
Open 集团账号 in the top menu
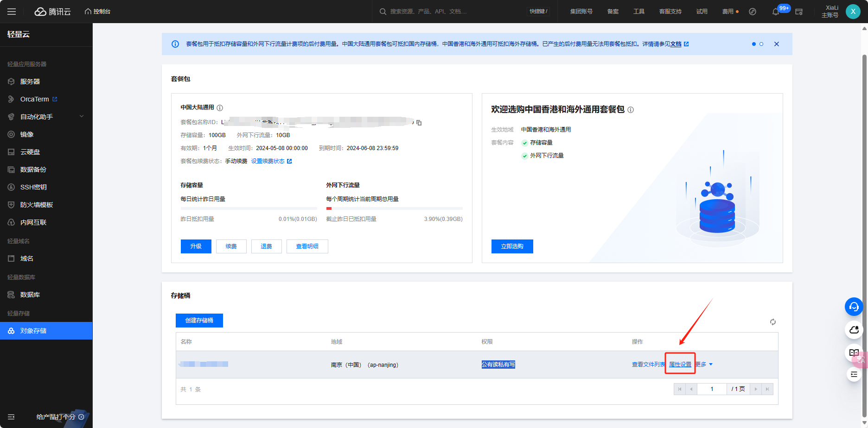click(581, 12)
